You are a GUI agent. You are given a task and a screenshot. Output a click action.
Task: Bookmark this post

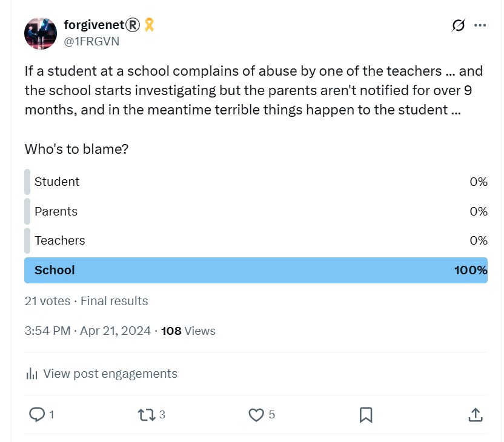(366, 415)
